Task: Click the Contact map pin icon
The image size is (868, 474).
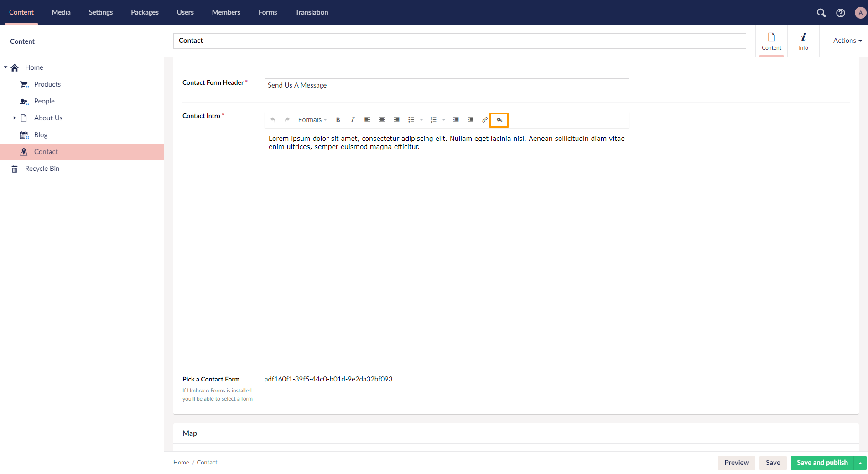Action: pos(24,152)
